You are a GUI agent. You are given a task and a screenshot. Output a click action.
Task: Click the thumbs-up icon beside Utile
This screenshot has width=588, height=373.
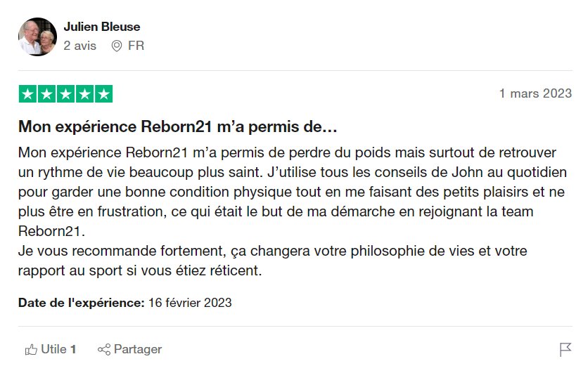(x=31, y=349)
